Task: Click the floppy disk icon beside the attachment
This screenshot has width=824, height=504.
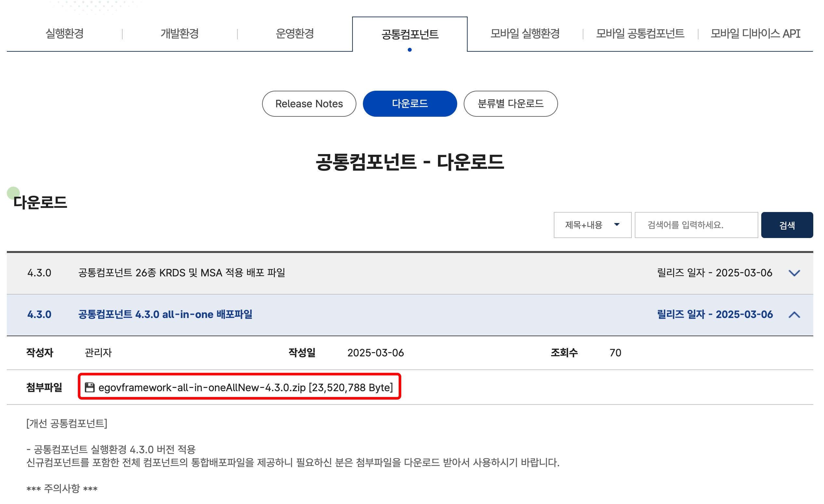Action: [x=90, y=387]
